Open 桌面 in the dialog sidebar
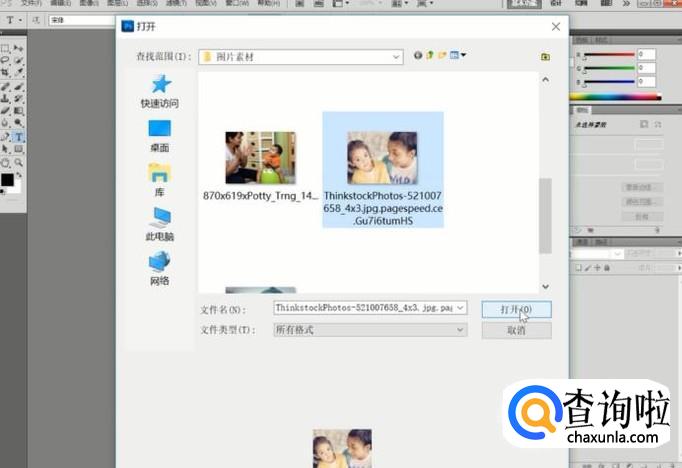This screenshot has height=468, width=682. tap(160, 136)
